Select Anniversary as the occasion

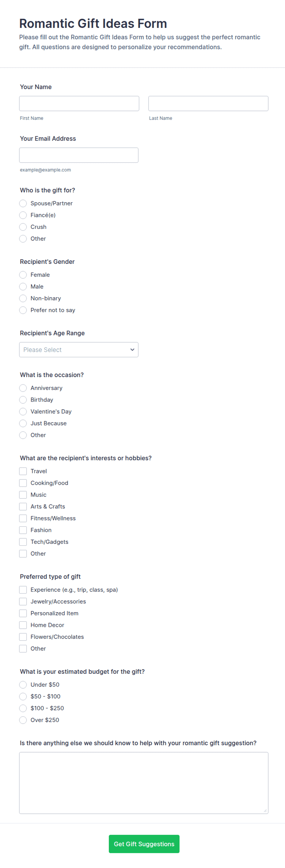pyautogui.click(x=23, y=388)
